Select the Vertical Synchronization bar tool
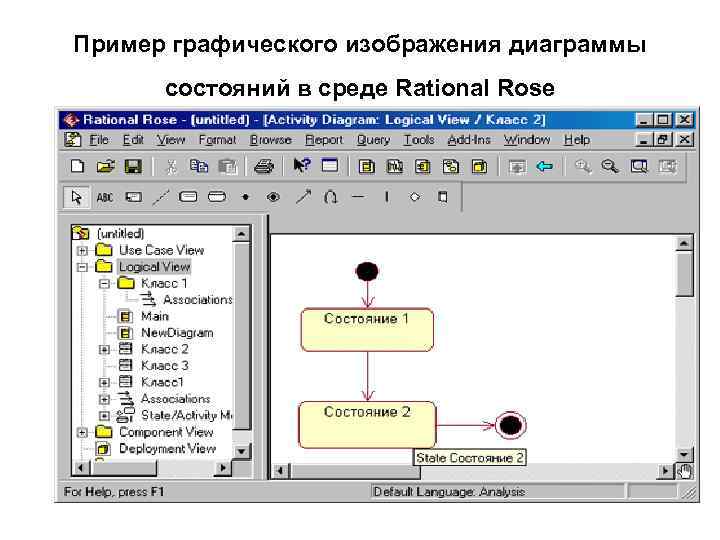720x540 pixels. (387, 197)
